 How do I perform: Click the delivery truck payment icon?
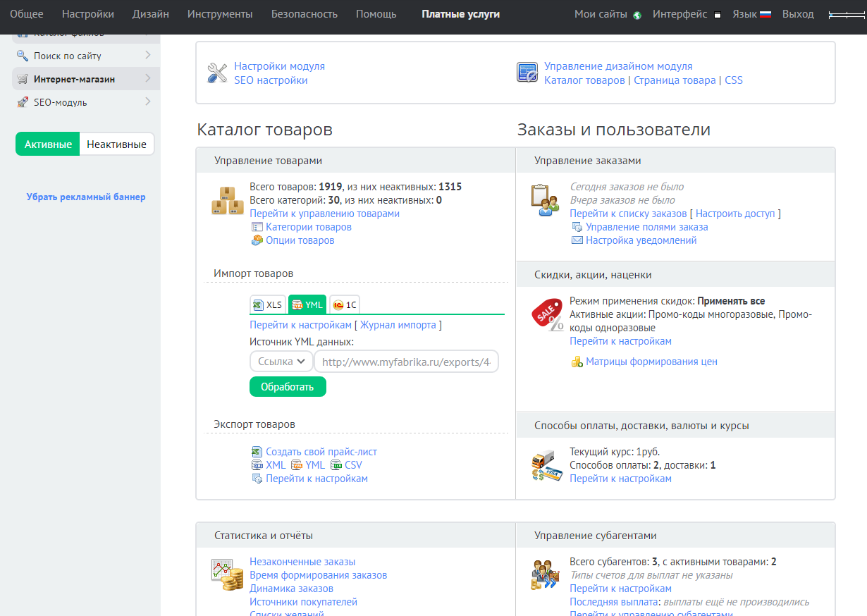tap(546, 466)
